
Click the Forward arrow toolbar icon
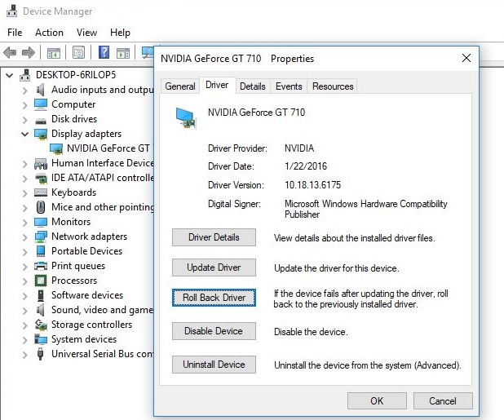[29, 52]
